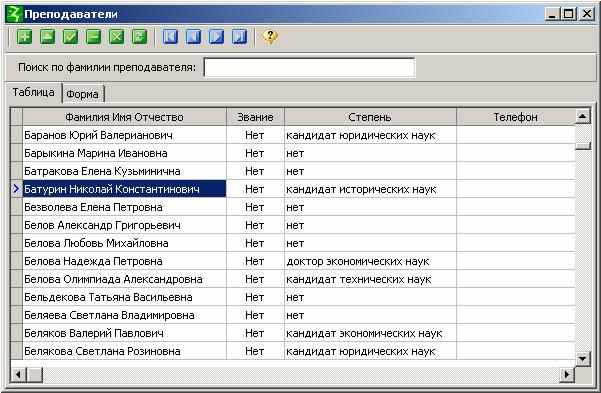
Task: Click the green X cancel changes icon
Action: 117,37
